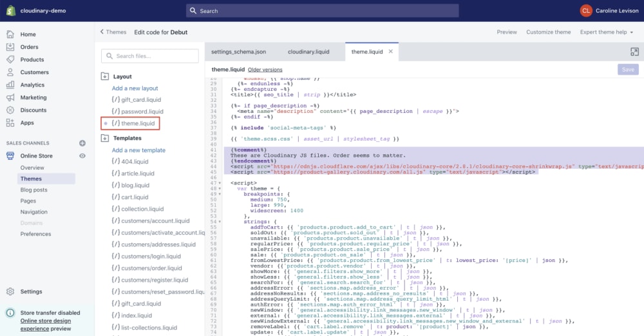Expand code editor to full screen
Viewport: 644px width, 336px height.
[634, 52]
